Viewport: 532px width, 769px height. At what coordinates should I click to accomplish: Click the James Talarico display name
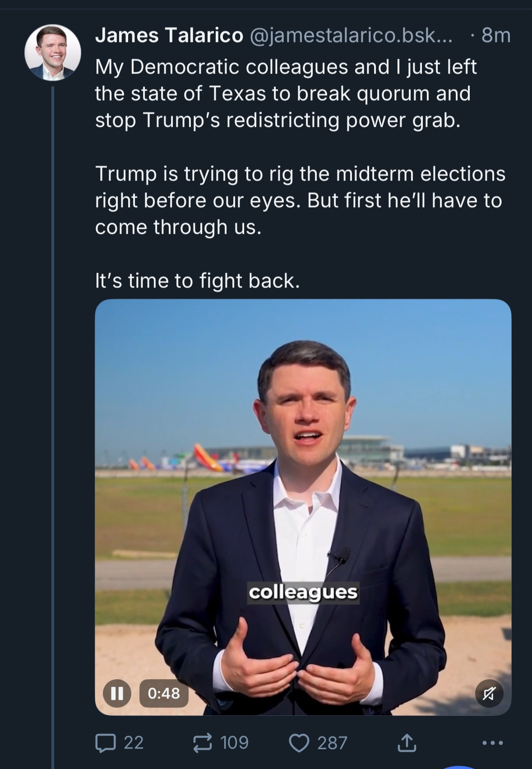click(169, 35)
